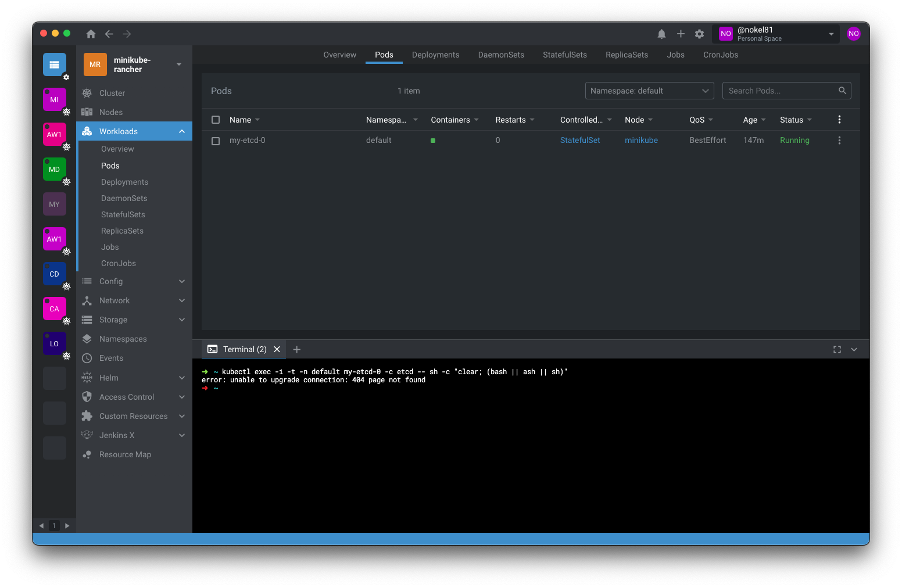The width and height of the screenshot is (902, 588).
Task: Select the Nodes icon in sidebar
Action: coord(87,112)
